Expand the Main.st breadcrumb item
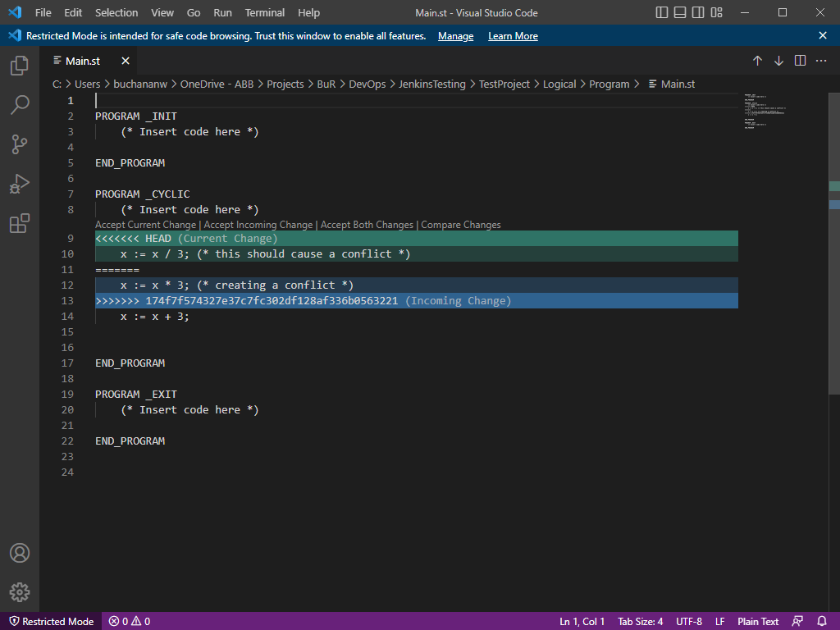Screen dimensions: 840x630 click(x=672, y=84)
